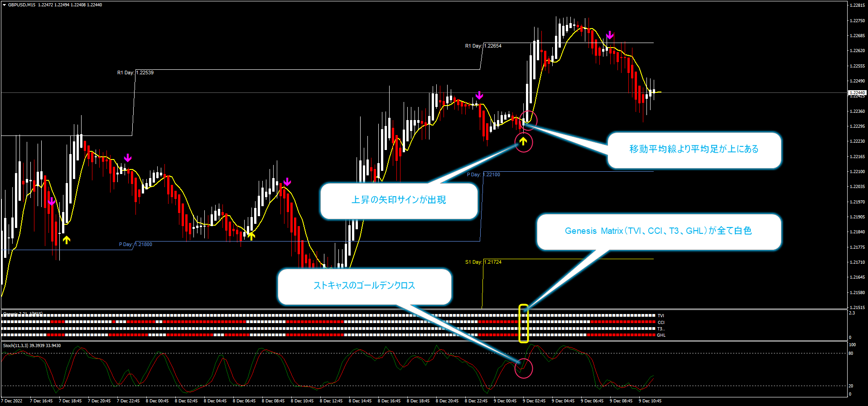Image resolution: width=868 pixels, height=406 pixels.
Task: Click the leftmost magenta down arrow signal
Action: (x=52, y=201)
